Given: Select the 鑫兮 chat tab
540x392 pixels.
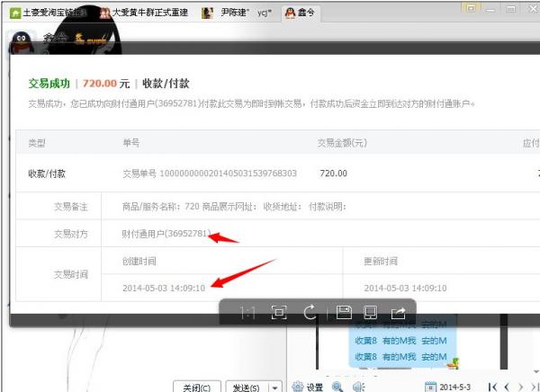Looking at the screenshot, I should click(x=300, y=13).
